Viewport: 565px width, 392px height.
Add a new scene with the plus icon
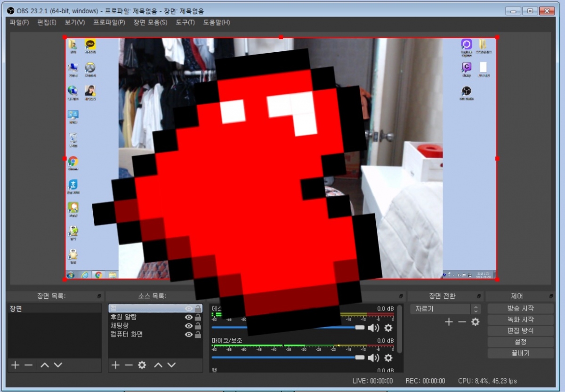16,365
